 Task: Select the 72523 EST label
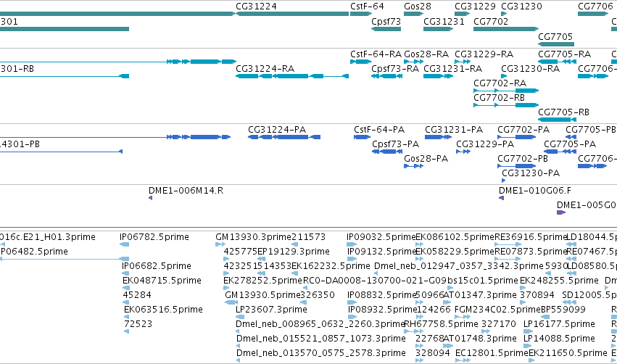138,324
